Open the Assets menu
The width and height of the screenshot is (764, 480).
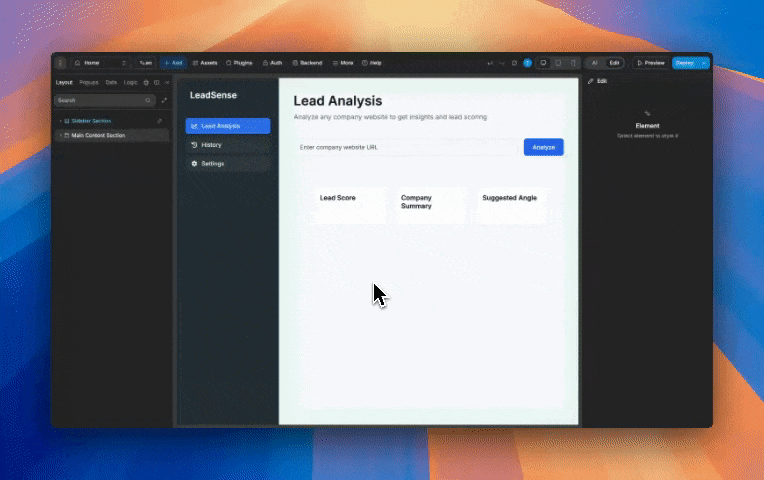205,63
